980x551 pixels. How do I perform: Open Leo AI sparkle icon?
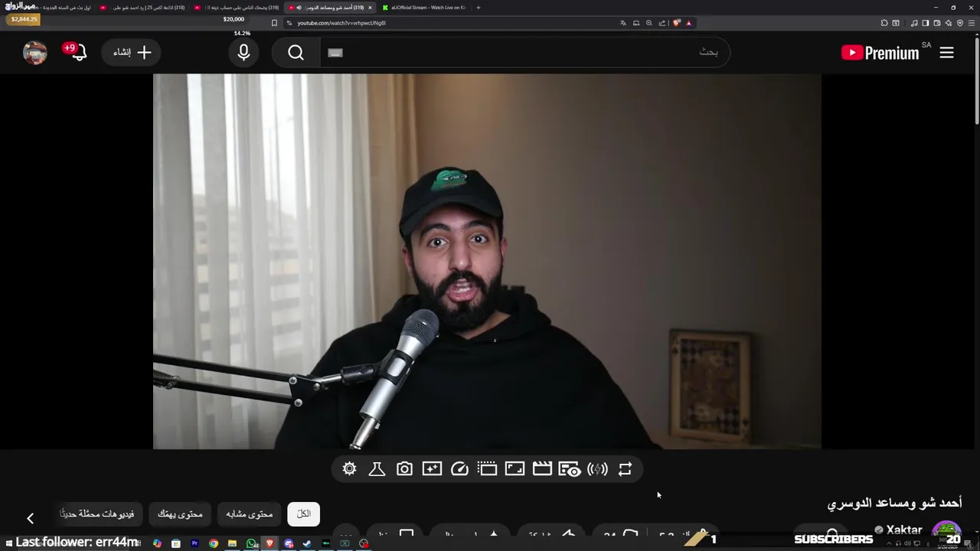click(x=949, y=23)
